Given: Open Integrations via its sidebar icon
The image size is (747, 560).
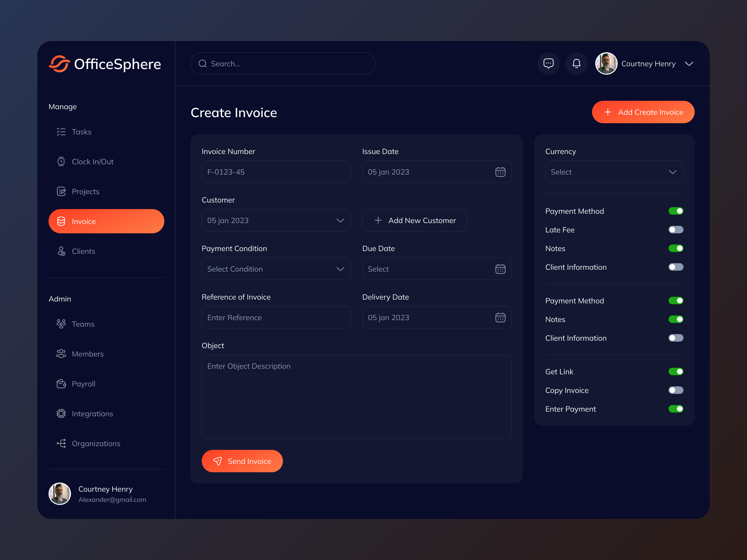Looking at the screenshot, I should click(x=61, y=413).
